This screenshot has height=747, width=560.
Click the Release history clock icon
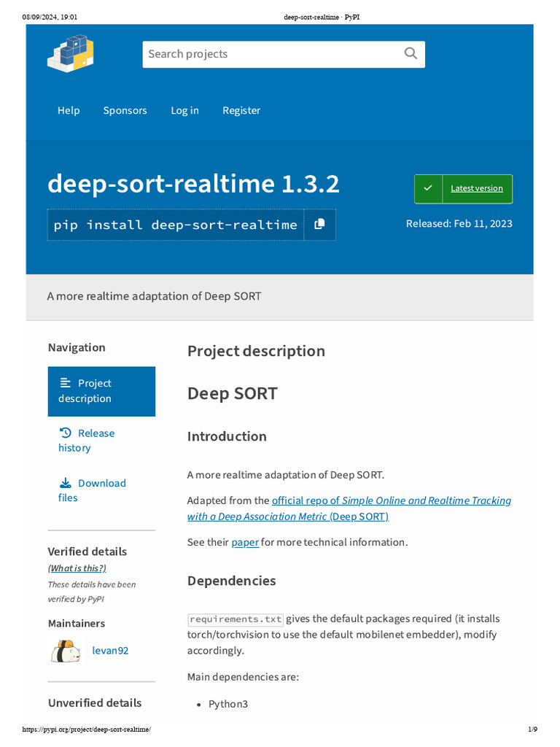click(x=65, y=433)
